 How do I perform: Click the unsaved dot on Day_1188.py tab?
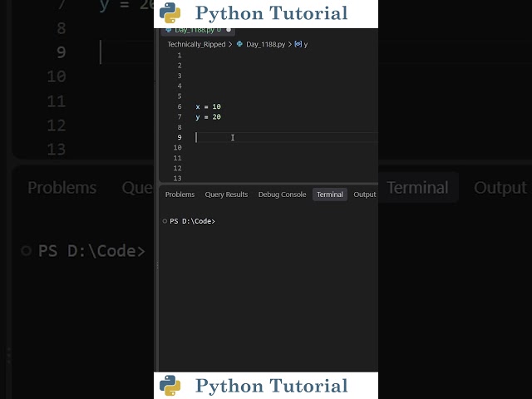click(x=229, y=30)
